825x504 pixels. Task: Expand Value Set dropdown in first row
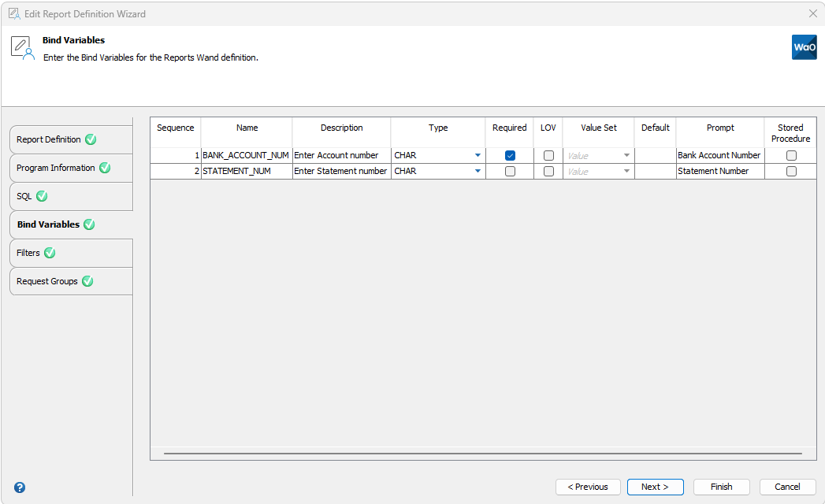coord(626,156)
